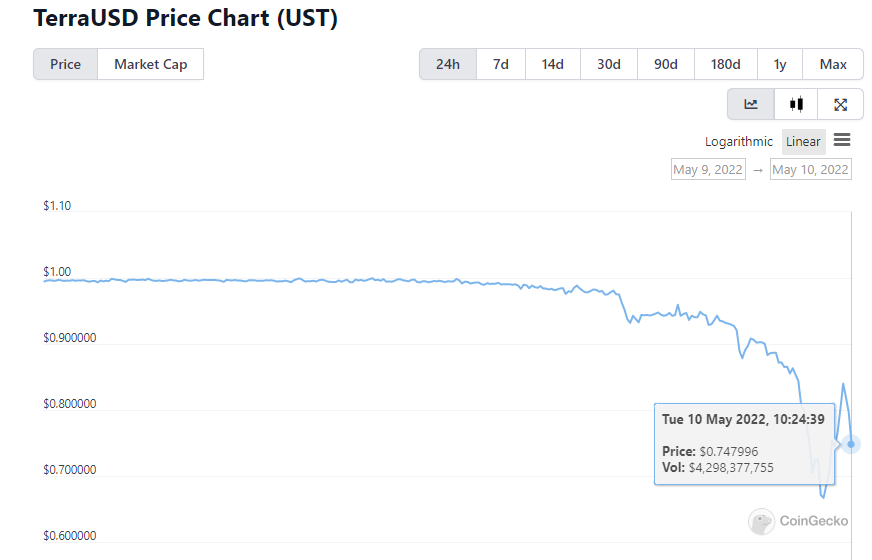The height and width of the screenshot is (560, 872).
Task: Edit end date May 10, 2022
Action: point(810,169)
